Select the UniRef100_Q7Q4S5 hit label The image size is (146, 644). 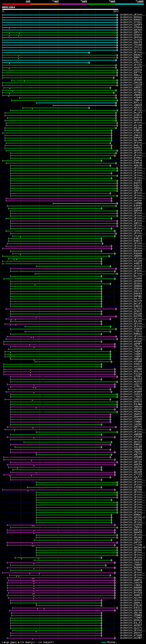coord(131,329)
